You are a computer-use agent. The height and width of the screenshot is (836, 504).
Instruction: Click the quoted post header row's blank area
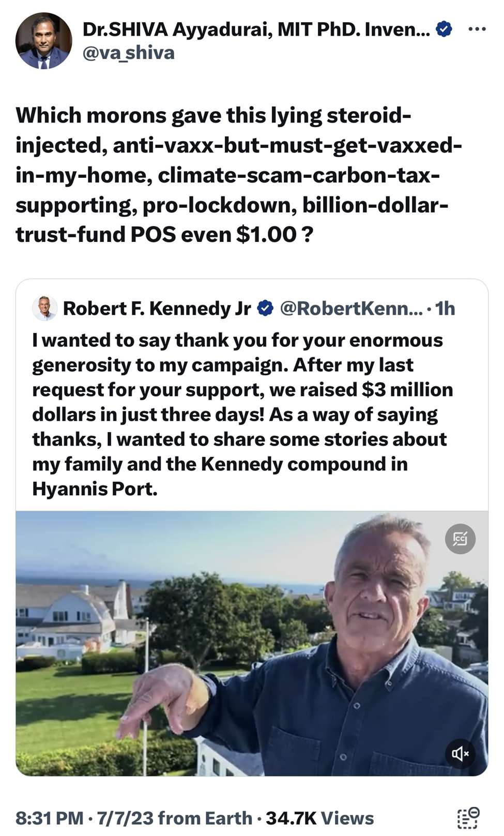coord(471,308)
